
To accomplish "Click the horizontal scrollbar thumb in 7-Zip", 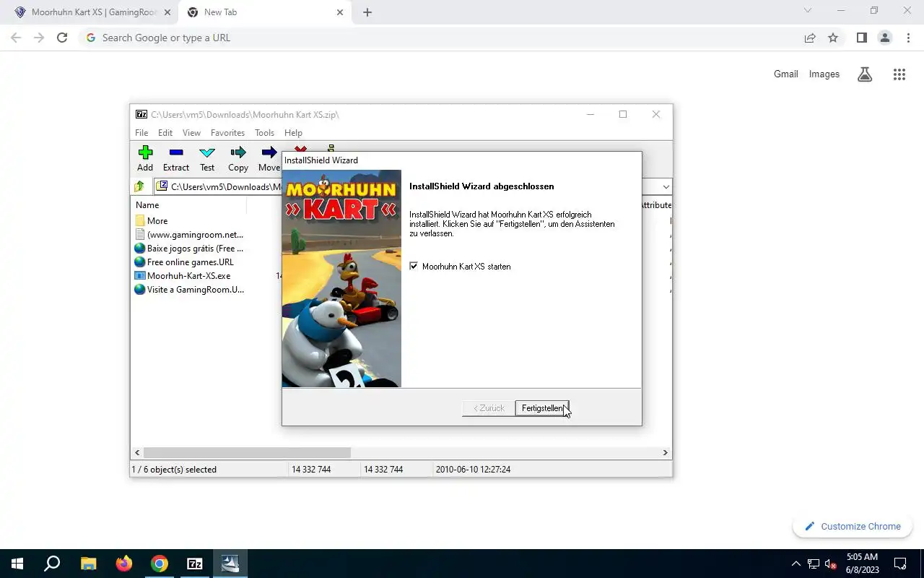I will [x=247, y=453].
